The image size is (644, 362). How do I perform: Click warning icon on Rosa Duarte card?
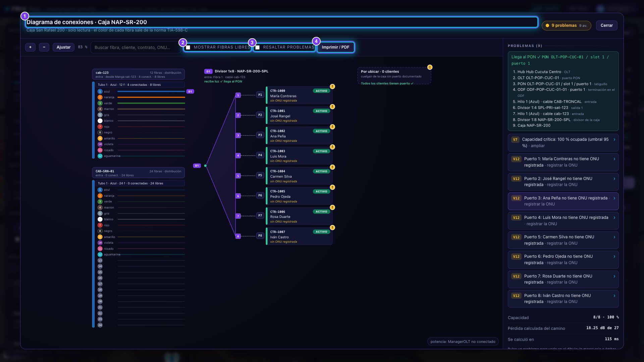tap(332, 207)
